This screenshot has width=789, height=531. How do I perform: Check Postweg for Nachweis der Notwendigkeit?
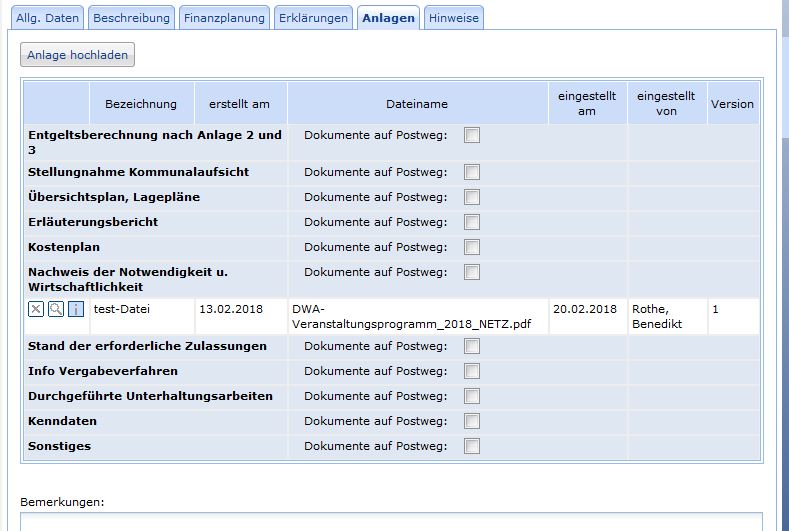472,272
